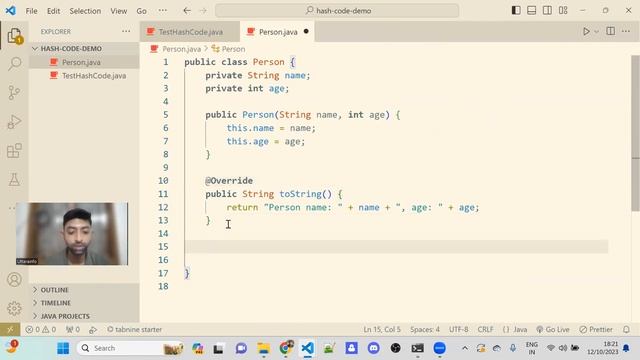Split the editor to the right
Screen dimensions: 640x360
point(611,31)
